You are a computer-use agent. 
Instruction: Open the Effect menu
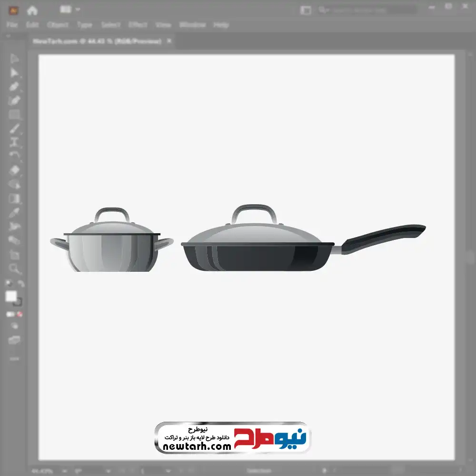(138, 25)
